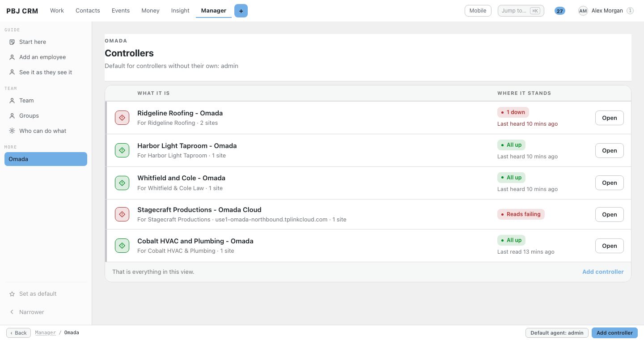Click the Set as default star icon
This screenshot has height=340, width=644.
pos(12,294)
